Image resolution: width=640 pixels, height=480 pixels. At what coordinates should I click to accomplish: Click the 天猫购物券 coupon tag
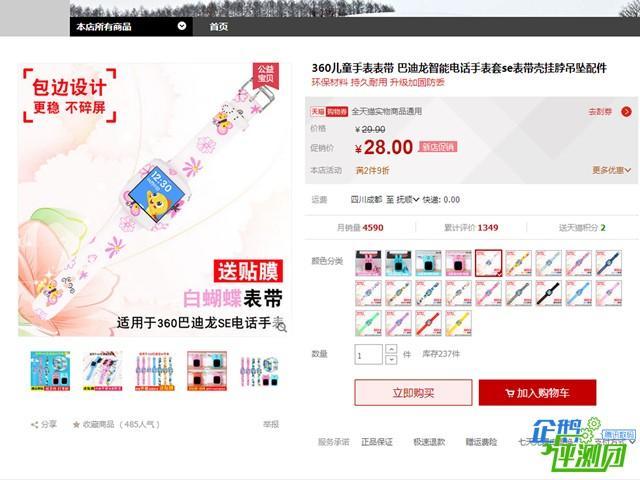pyautogui.click(x=329, y=111)
